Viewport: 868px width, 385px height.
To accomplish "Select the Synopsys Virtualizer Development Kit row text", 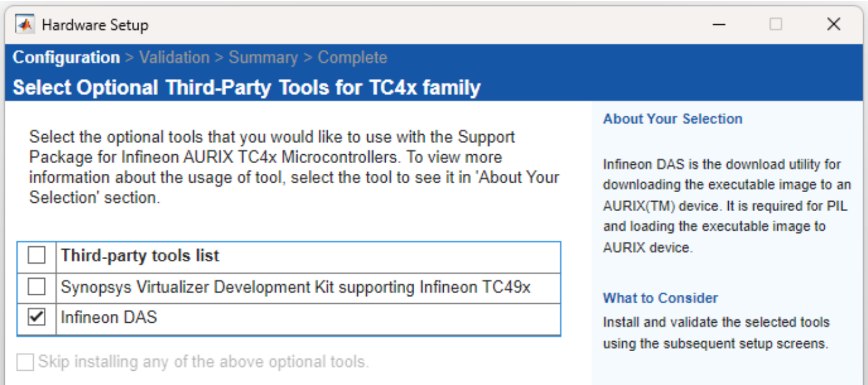I will tap(296, 287).
